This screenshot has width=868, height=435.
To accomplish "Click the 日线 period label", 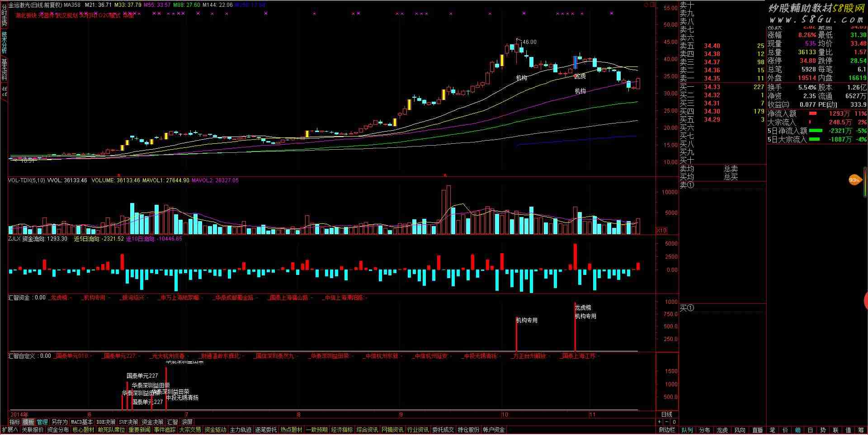I will click(x=666, y=414).
